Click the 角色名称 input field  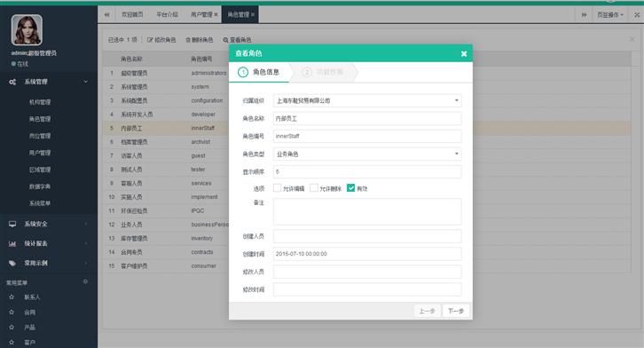(367, 118)
